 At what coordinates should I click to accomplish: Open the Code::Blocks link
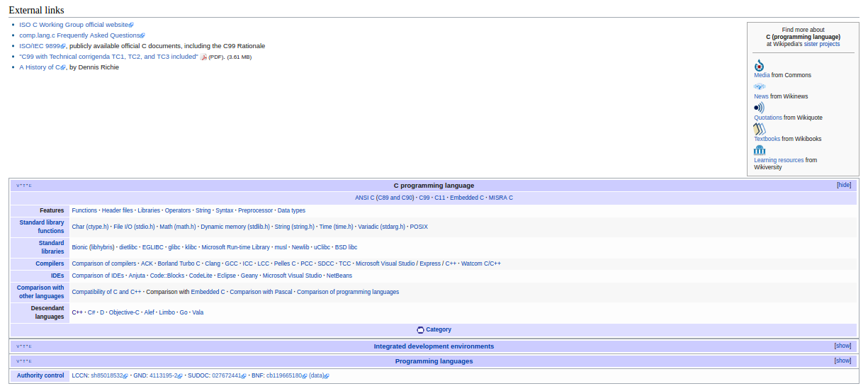pyautogui.click(x=167, y=276)
